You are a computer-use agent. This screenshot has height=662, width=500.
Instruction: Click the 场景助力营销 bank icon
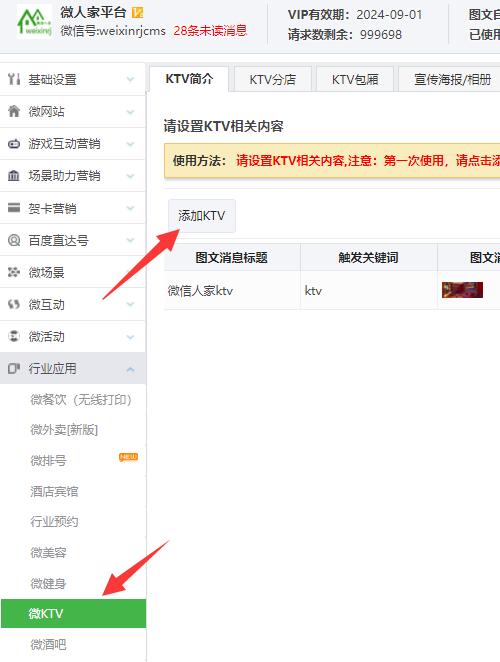14,176
